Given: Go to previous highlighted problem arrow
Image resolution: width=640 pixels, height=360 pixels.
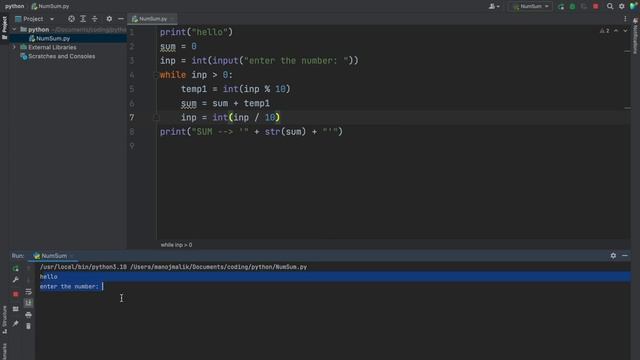Looking at the screenshot, I should (616, 31).
